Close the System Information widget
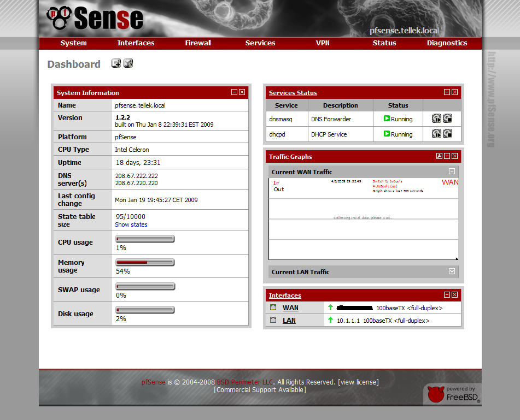The width and height of the screenshot is (520, 420). point(242,92)
